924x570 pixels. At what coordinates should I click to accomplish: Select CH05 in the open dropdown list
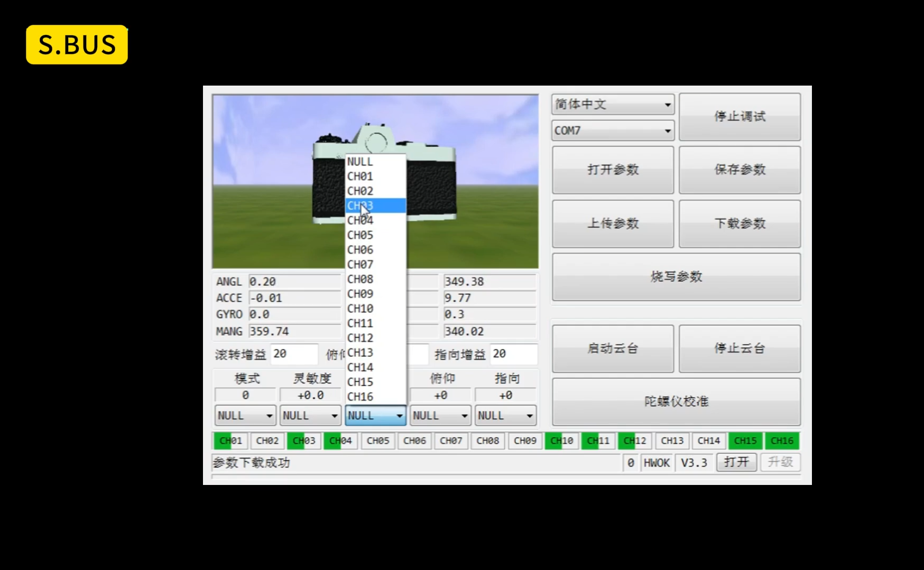click(375, 235)
